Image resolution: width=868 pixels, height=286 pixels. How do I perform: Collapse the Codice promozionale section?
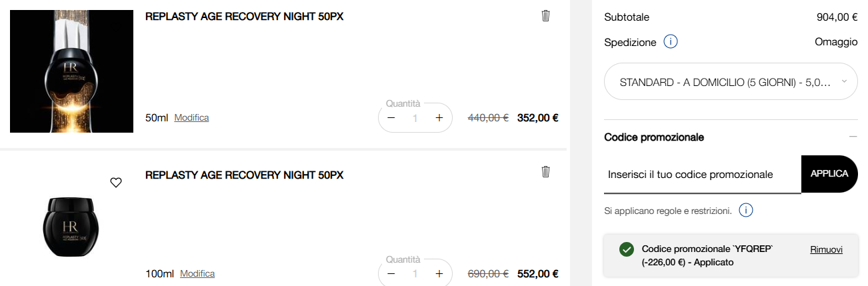(x=853, y=137)
